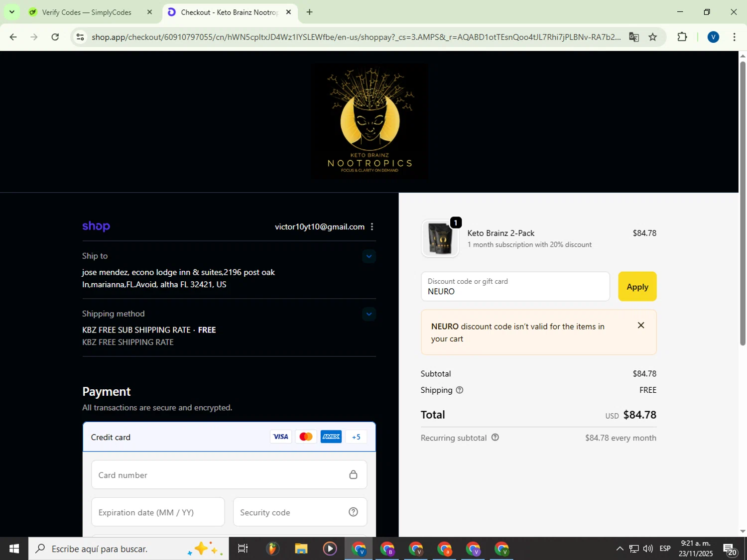Click the Amex card icon
Viewport: 747px width, 560px height.
331,437
